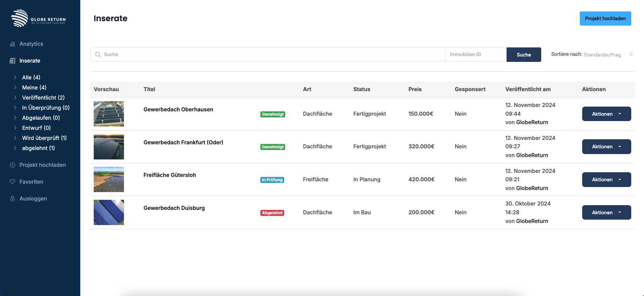This screenshot has height=296, width=644.
Task: Click the Genehmigt badge on Gewerbedach Oberhausen
Action: click(x=273, y=114)
